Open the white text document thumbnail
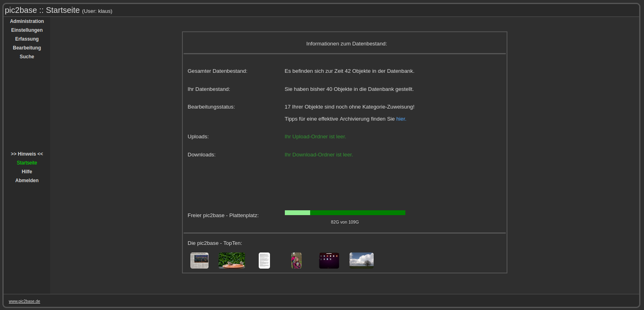The image size is (644, 310). 264,261
